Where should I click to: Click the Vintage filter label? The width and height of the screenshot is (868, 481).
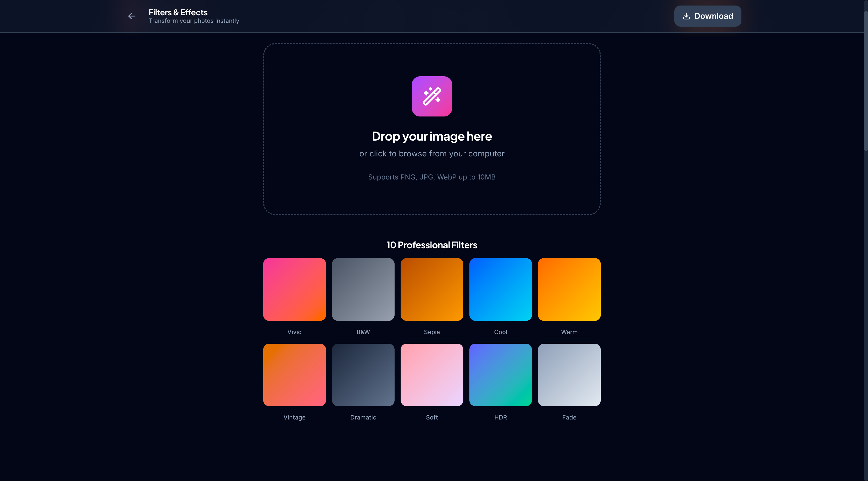pyautogui.click(x=294, y=417)
